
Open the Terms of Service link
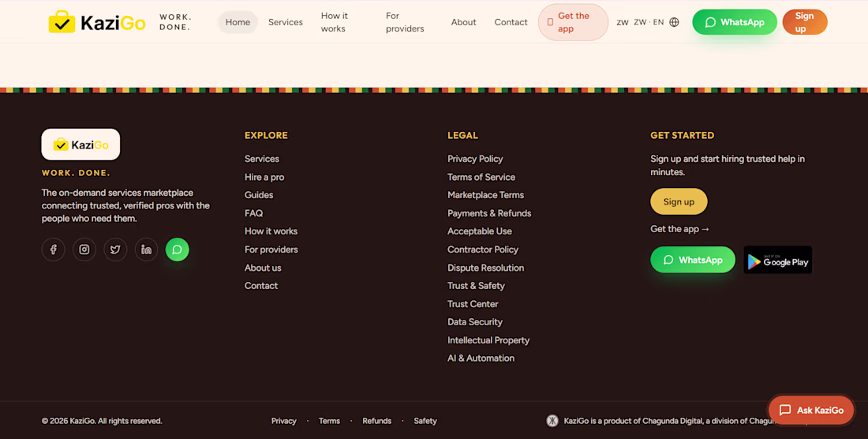(481, 177)
